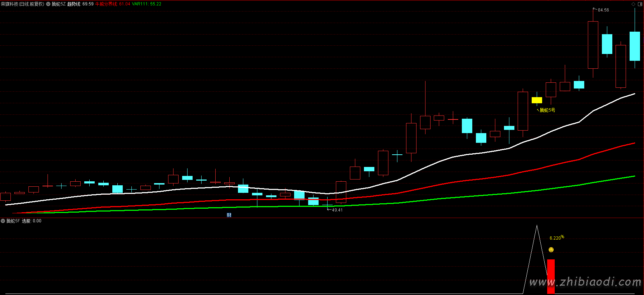Image resolution: width=644 pixels, height=295 pixels.
Task: Click the diamond icon at top right
Action: click(634, 4)
